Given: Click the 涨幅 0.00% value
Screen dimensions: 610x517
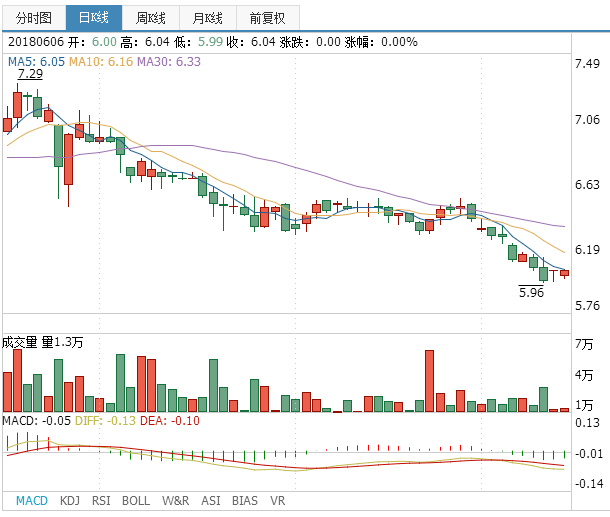Looking at the screenshot, I should 400,42.
